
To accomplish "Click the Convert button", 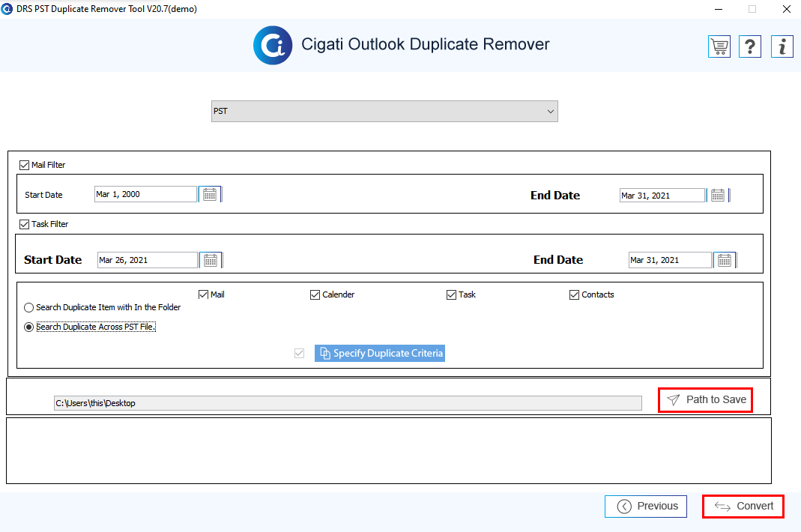I will click(x=743, y=507).
